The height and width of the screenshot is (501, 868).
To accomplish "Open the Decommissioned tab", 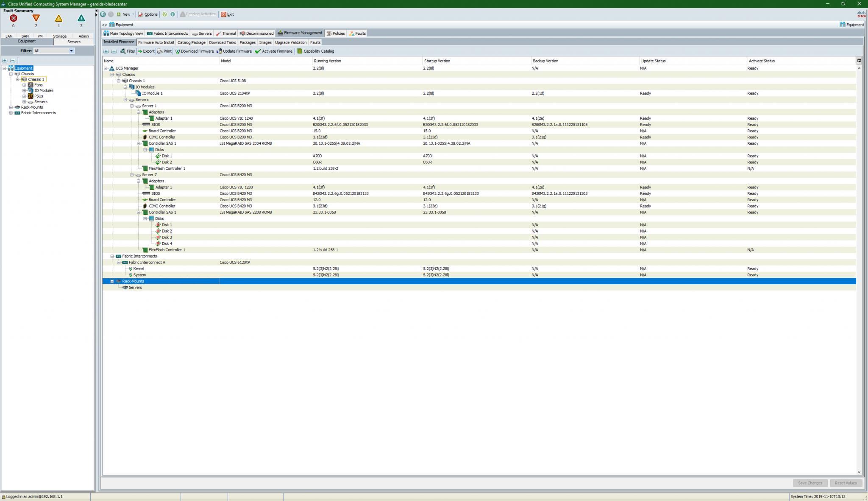I will tap(256, 33).
